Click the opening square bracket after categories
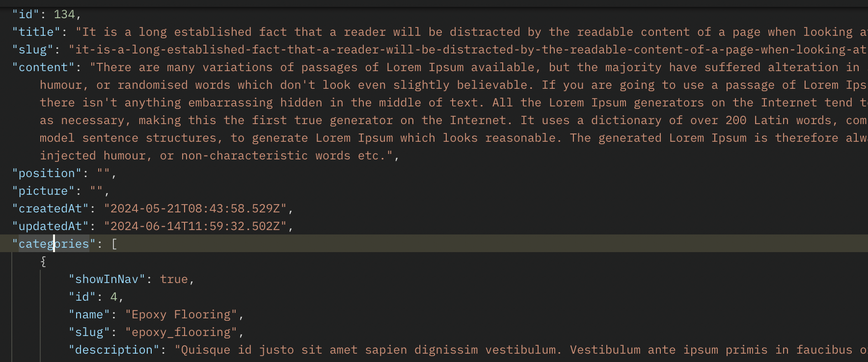868x362 pixels. [x=114, y=244]
